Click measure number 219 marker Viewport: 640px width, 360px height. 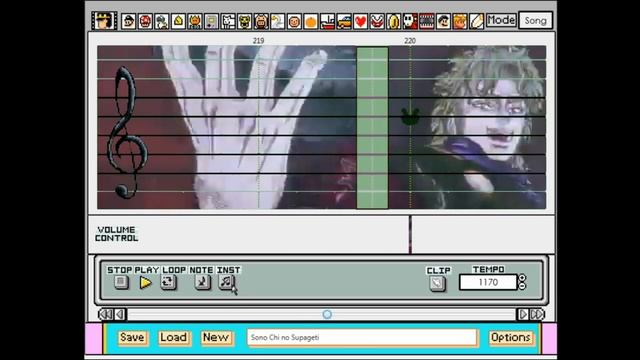coord(258,41)
